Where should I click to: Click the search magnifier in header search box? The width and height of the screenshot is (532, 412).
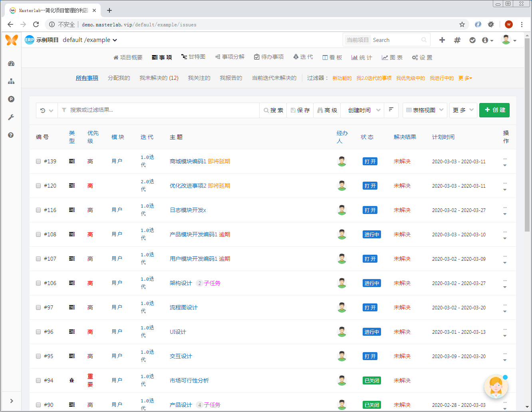424,40
